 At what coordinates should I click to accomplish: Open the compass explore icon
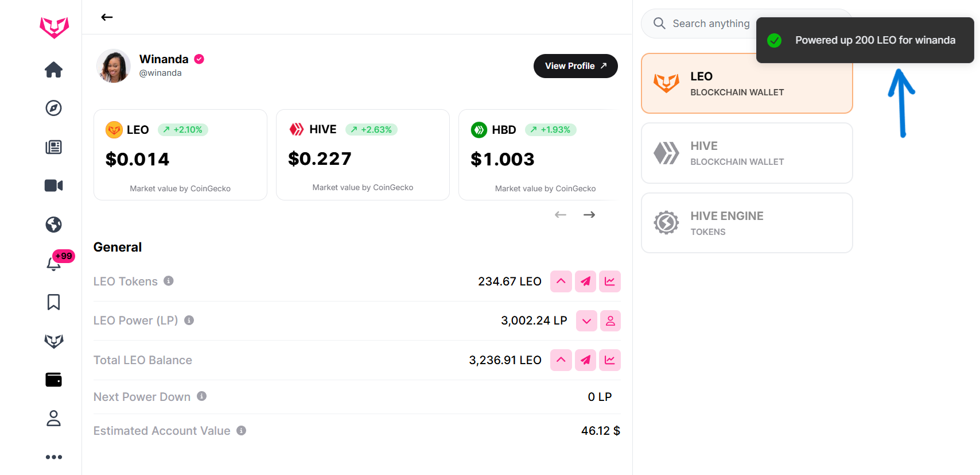(x=54, y=108)
